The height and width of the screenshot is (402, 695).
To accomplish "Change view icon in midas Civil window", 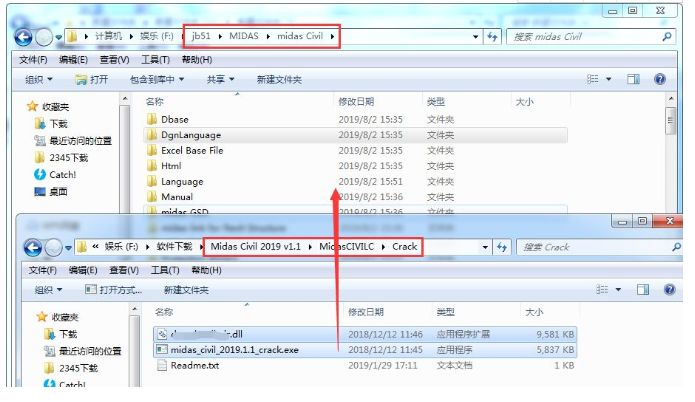I will (593, 79).
